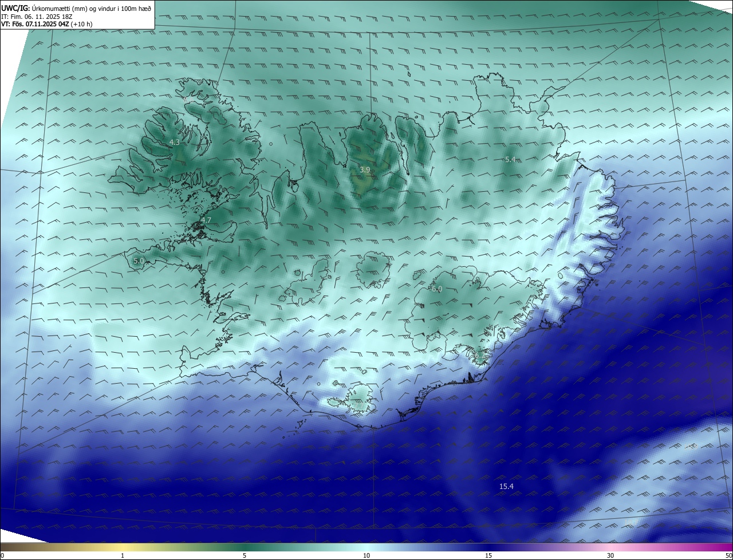The width and height of the screenshot is (733, 560).
Task: Click the color scale tick label 1
Action: click(x=123, y=555)
